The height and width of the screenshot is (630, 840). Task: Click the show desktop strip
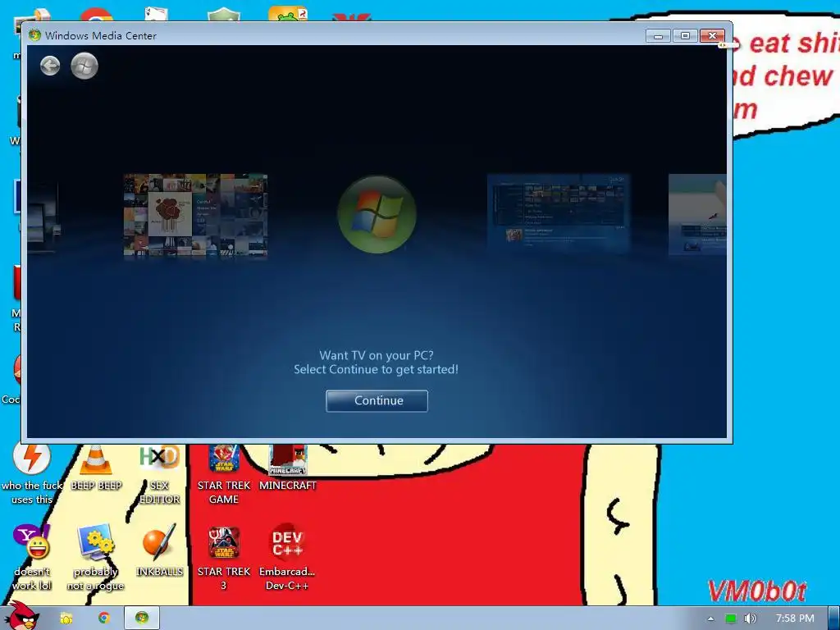(834, 619)
